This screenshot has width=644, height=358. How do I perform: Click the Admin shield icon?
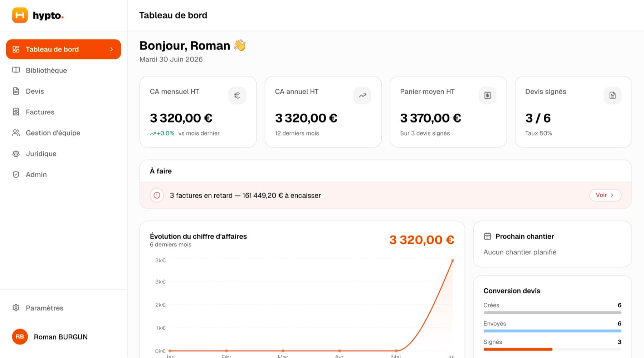16,174
